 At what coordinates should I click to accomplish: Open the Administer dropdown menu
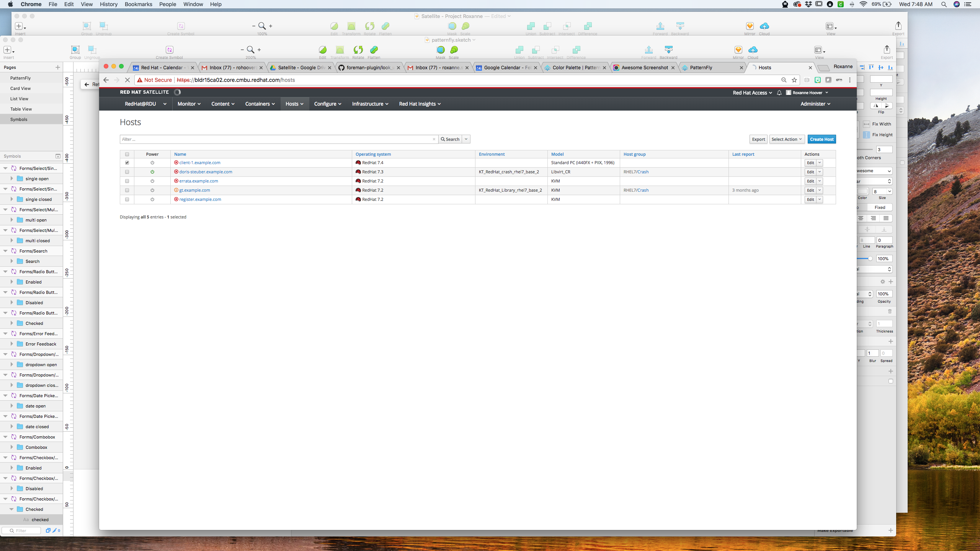click(x=815, y=104)
